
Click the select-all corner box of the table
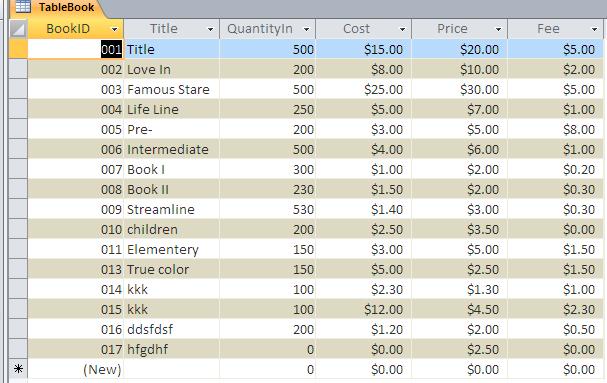tap(18, 29)
